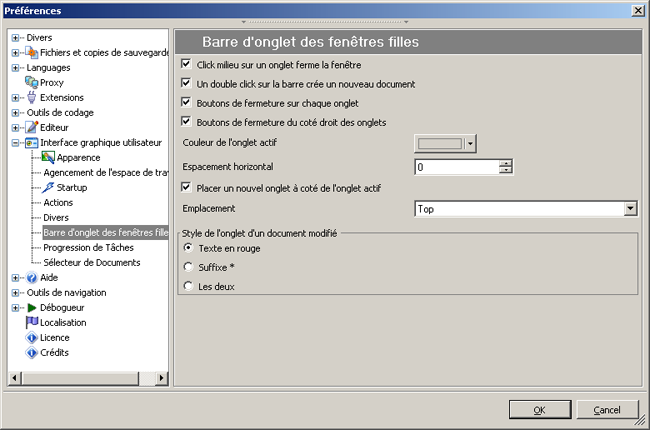The image size is (650, 430).
Task: Uncheck 'Boutons de fermeture sur chaque onglet'
Action: pos(186,103)
